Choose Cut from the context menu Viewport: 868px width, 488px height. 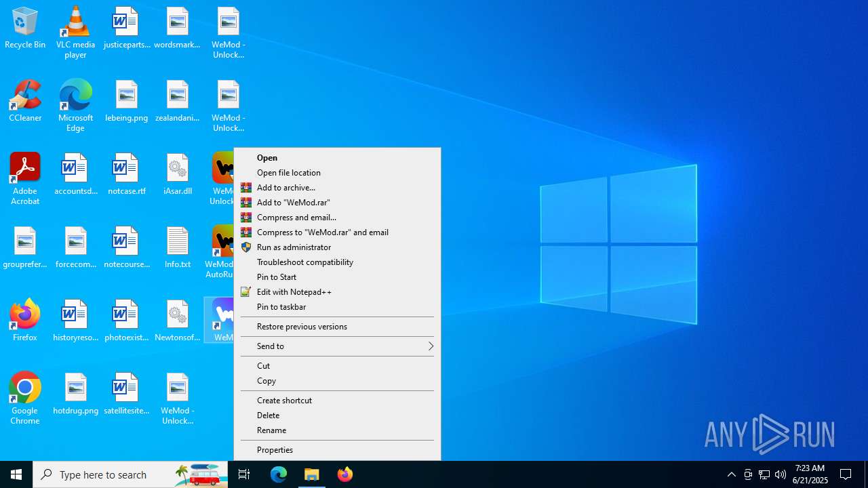coord(337,366)
